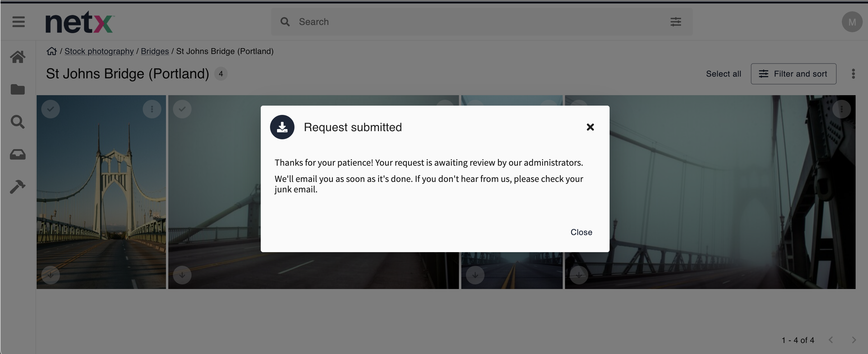Open the sidebar Search icon

click(x=17, y=122)
